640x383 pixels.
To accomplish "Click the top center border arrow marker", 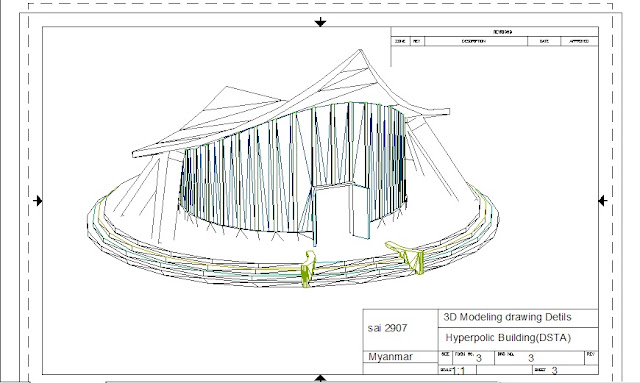I will pyautogui.click(x=320, y=22).
